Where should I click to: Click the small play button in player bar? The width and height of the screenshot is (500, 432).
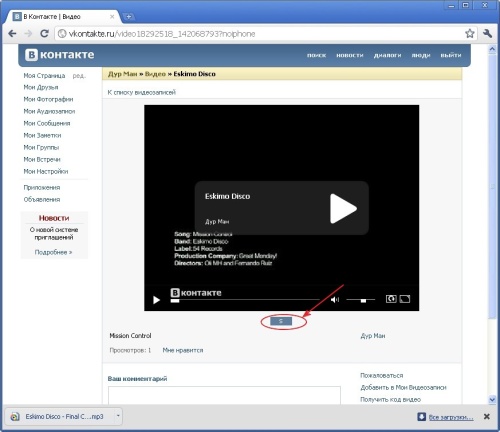(156, 300)
